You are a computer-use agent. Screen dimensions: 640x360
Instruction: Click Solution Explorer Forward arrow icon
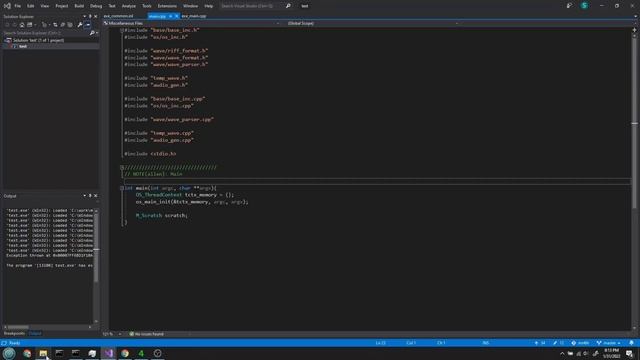(14, 25)
